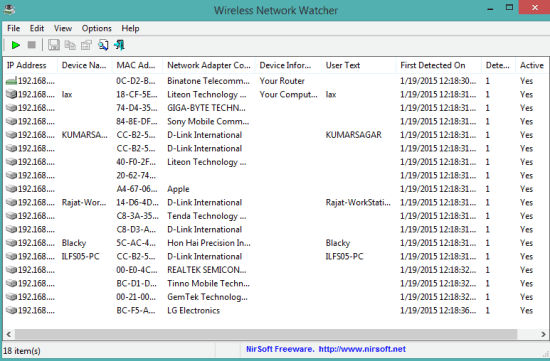Click the device icon on the Hon Hai row
The height and width of the screenshot is (361, 550).
[11, 243]
